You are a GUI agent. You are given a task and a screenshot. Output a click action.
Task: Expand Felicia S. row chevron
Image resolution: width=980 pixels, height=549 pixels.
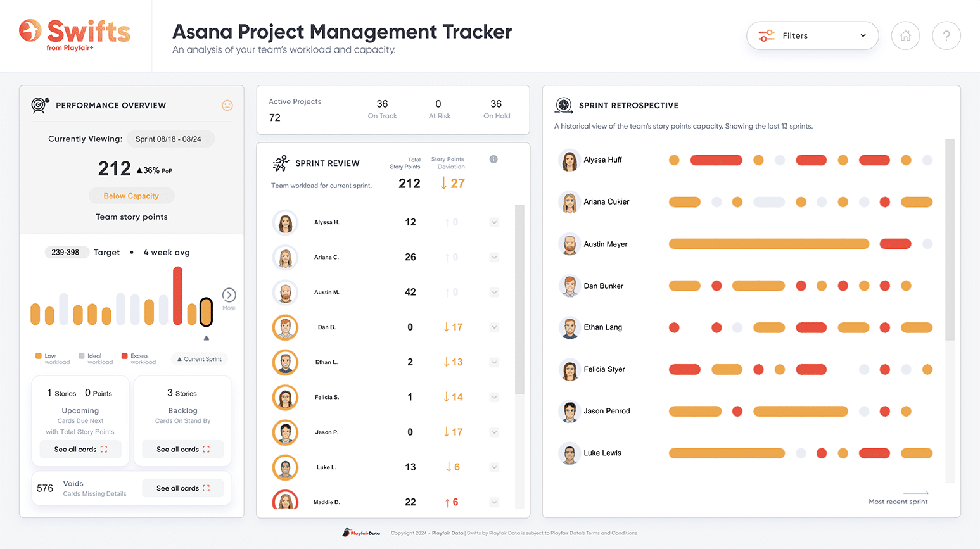pyautogui.click(x=494, y=397)
